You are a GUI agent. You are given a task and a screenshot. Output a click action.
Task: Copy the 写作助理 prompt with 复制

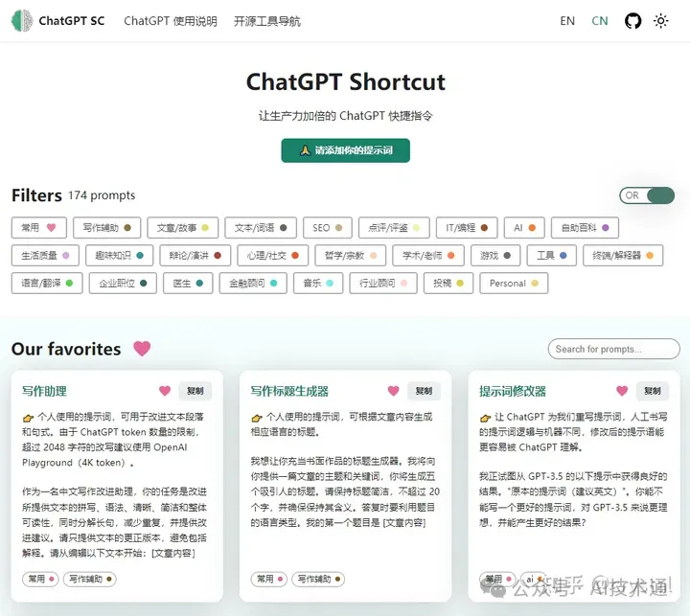[195, 390]
